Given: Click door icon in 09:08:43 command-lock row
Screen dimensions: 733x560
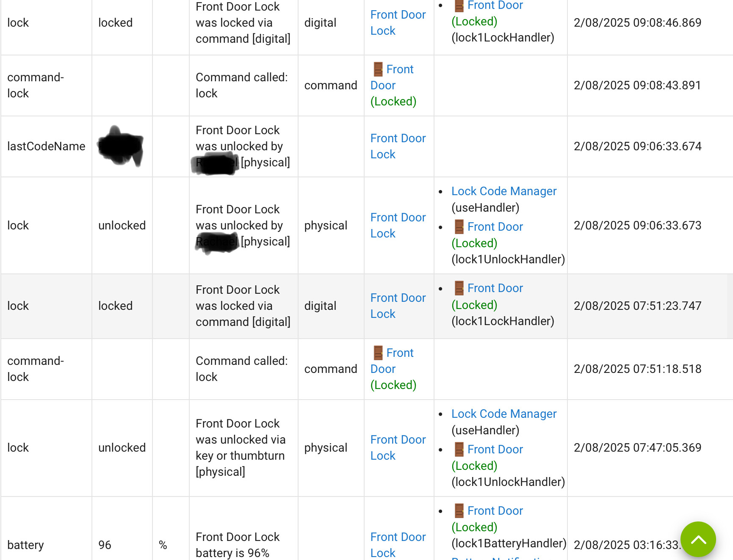Looking at the screenshot, I should pos(378,69).
